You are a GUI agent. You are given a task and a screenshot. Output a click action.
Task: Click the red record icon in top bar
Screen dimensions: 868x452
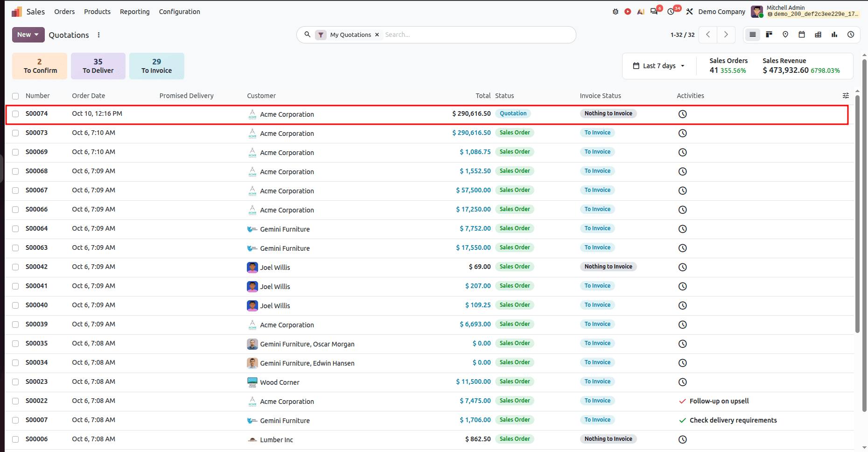coord(628,12)
